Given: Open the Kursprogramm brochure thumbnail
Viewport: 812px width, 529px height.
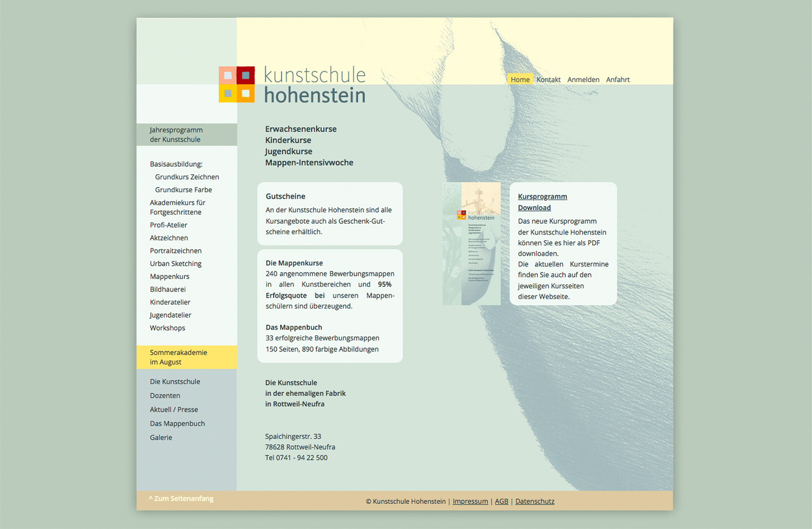Looking at the screenshot, I should coord(471,243).
